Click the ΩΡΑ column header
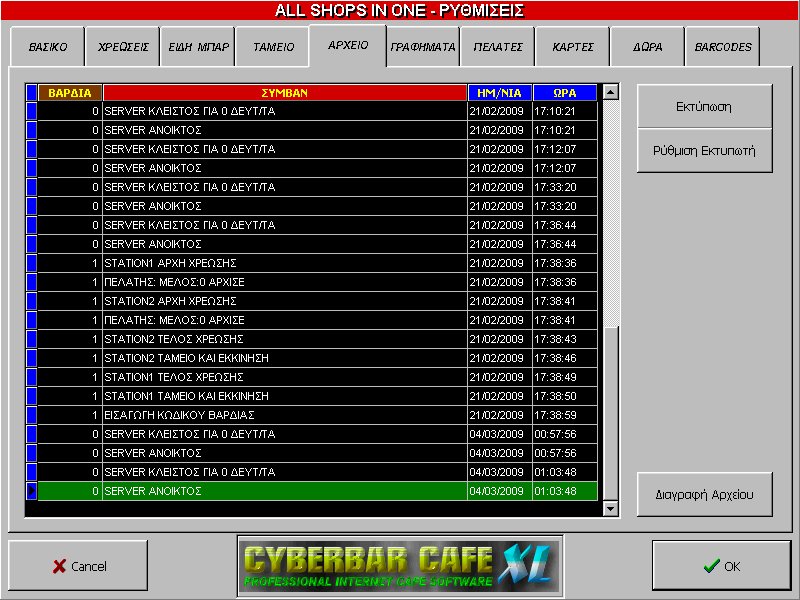 [x=564, y=93]
